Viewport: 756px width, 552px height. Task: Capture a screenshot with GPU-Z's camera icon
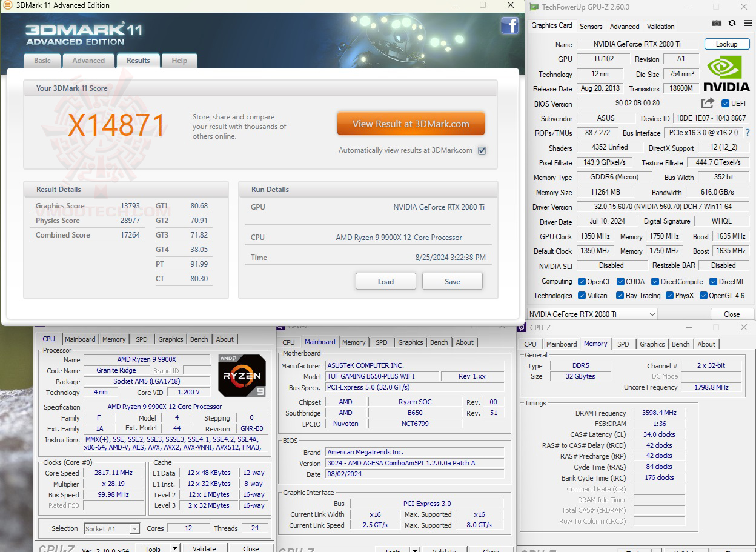pyautogui.click(x=717, y=22)
